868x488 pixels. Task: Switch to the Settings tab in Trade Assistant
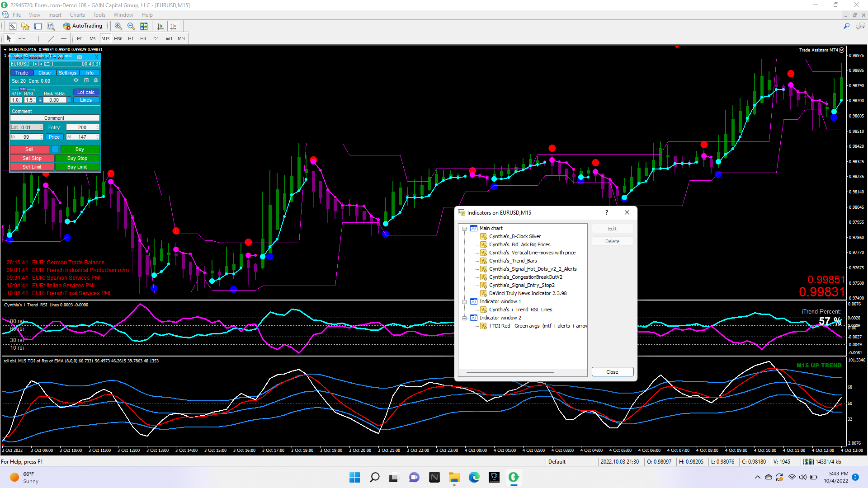(x=67, y=73)
